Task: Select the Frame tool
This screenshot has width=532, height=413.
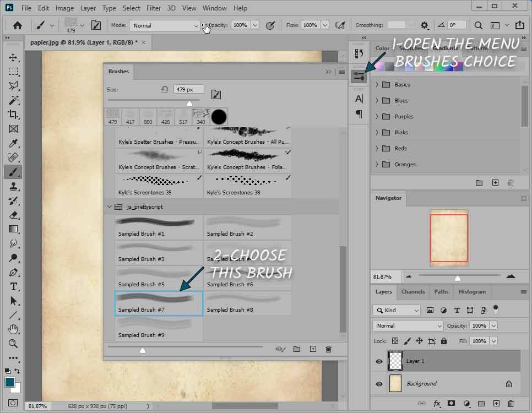Action: [13, 129]
